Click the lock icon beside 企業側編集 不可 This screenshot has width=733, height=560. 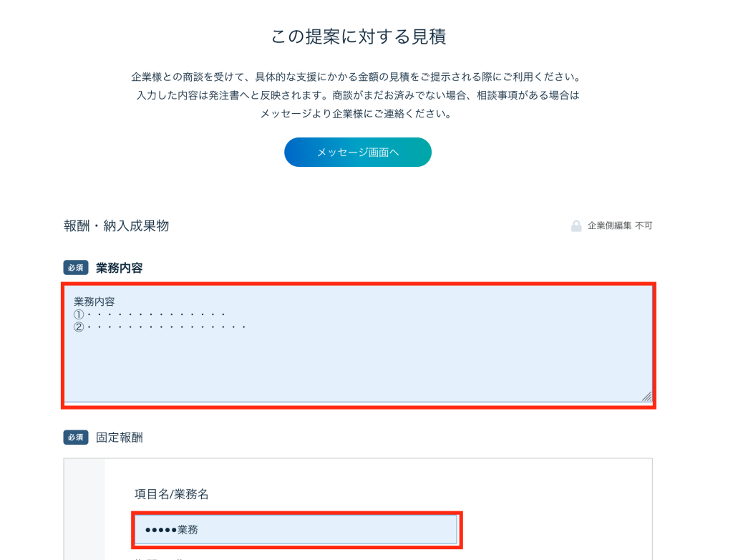(576, 226)
